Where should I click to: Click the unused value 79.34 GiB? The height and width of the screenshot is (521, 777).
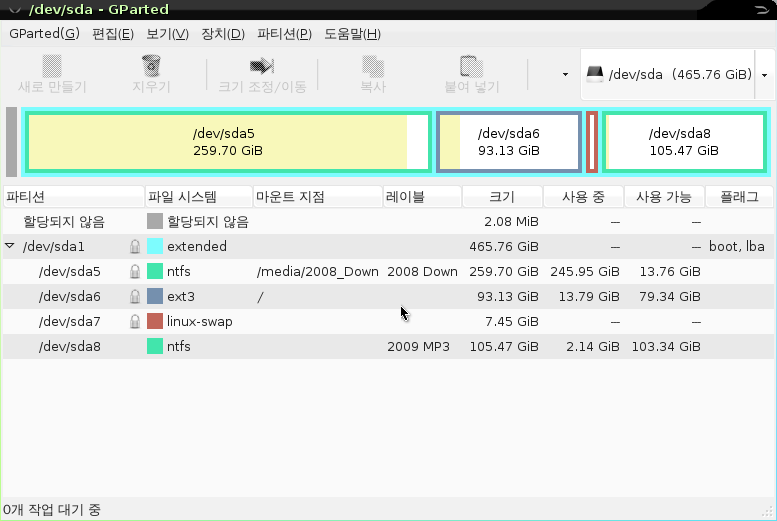pyautogui.click(x=669, y=296)
